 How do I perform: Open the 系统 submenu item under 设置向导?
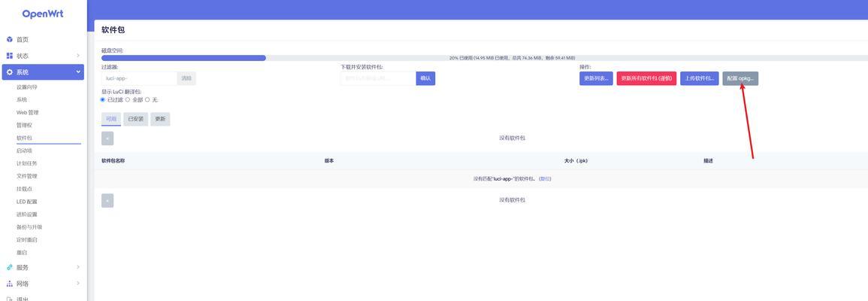(22, 100)
